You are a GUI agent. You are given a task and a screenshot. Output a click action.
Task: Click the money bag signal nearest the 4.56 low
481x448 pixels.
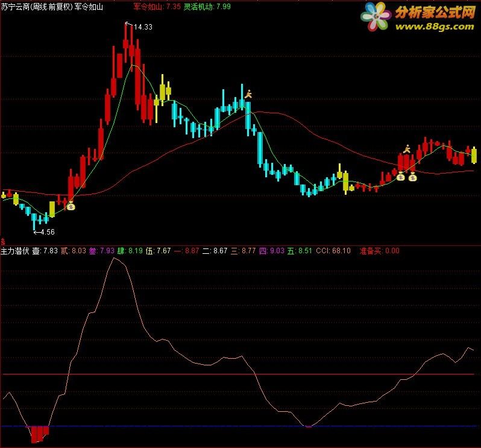tap(71, 206)
